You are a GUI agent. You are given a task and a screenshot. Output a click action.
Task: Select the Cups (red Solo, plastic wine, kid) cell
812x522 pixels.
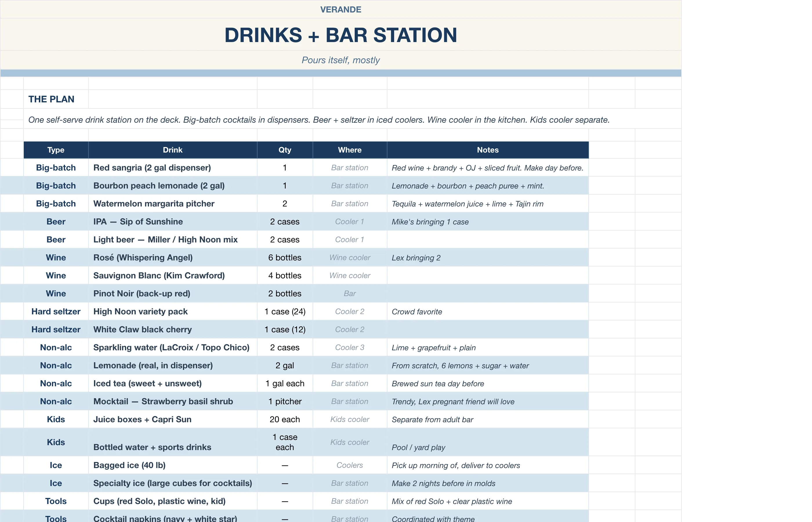173,501
